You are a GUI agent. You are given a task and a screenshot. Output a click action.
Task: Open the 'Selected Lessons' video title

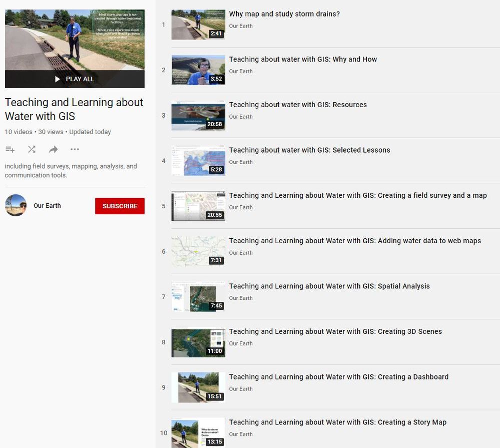(x=309, y=150)
